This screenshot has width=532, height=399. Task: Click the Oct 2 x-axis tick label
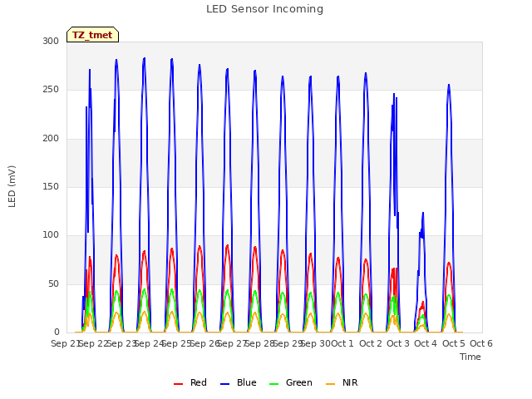(371, 343)
